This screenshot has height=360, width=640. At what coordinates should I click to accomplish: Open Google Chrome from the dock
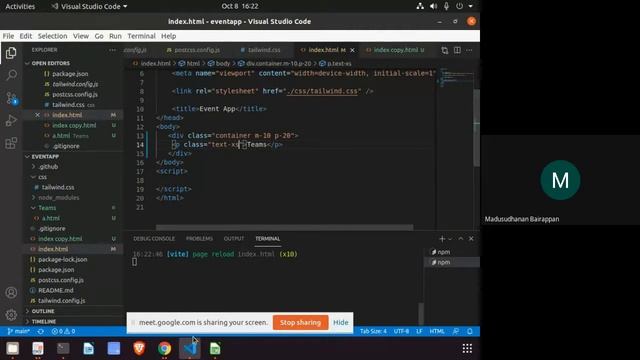click(164, 348)
